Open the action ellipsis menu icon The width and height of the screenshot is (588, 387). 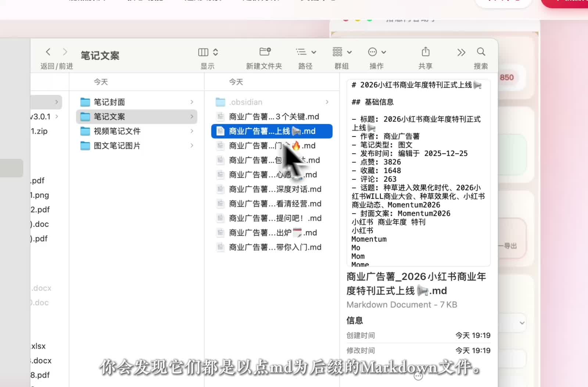(372, 52)
